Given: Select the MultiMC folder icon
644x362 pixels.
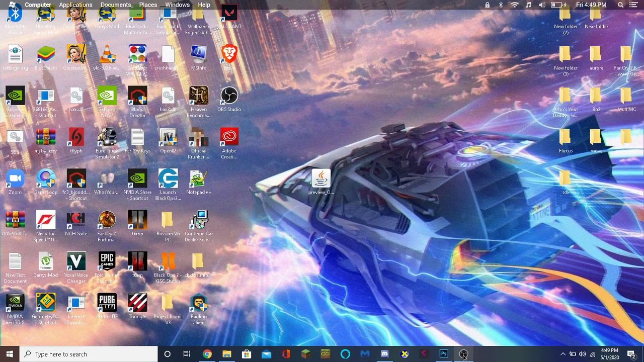Looking at the screenshot, I should click(x=627, y=96).
